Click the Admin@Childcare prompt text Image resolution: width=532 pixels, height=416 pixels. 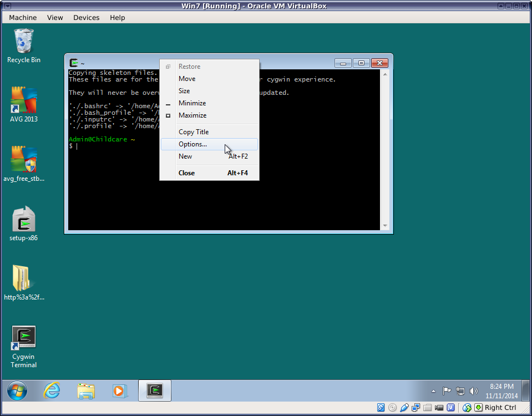(x=98, y=139)
